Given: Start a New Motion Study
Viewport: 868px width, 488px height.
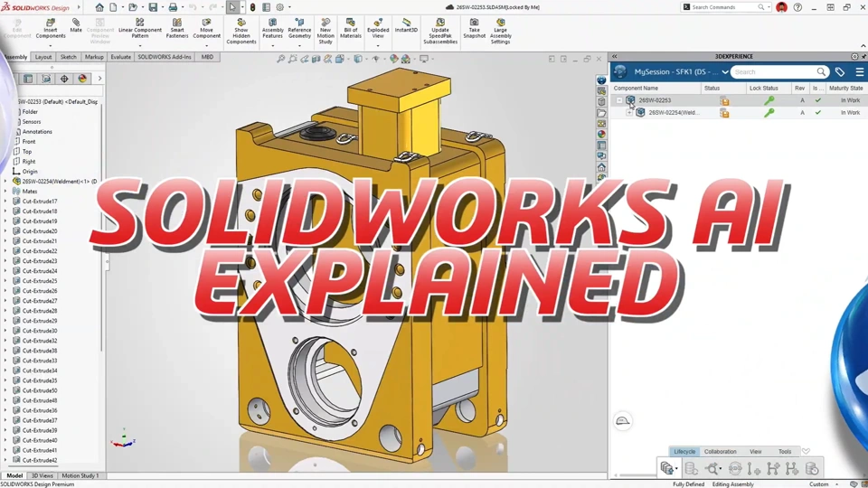Looking at the screenshot, I should (325, 32).
